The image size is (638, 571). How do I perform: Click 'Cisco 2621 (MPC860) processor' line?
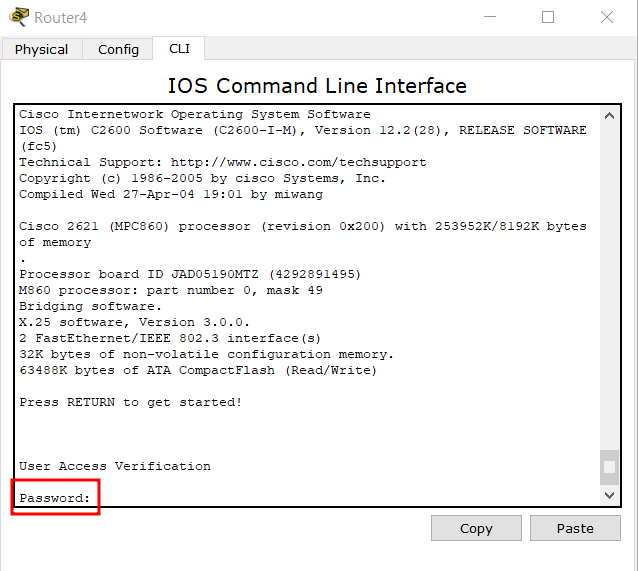pyautogui.click(x=303, y=234)
